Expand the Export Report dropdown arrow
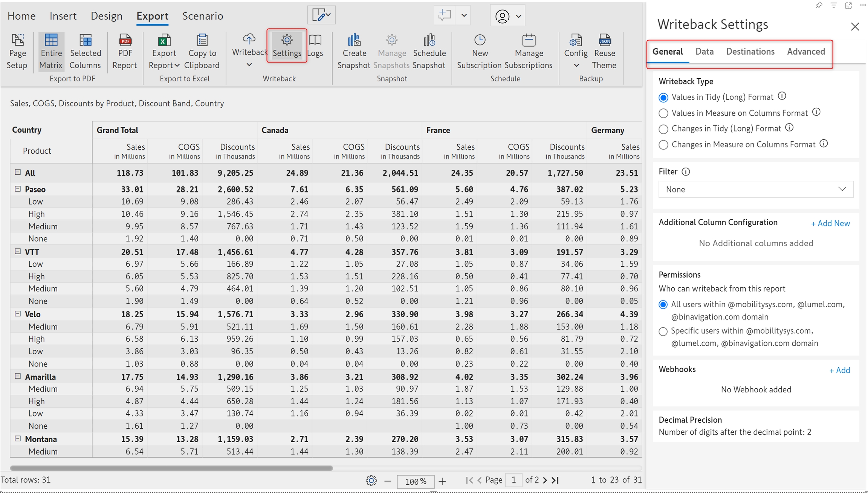 coord(177,66)
